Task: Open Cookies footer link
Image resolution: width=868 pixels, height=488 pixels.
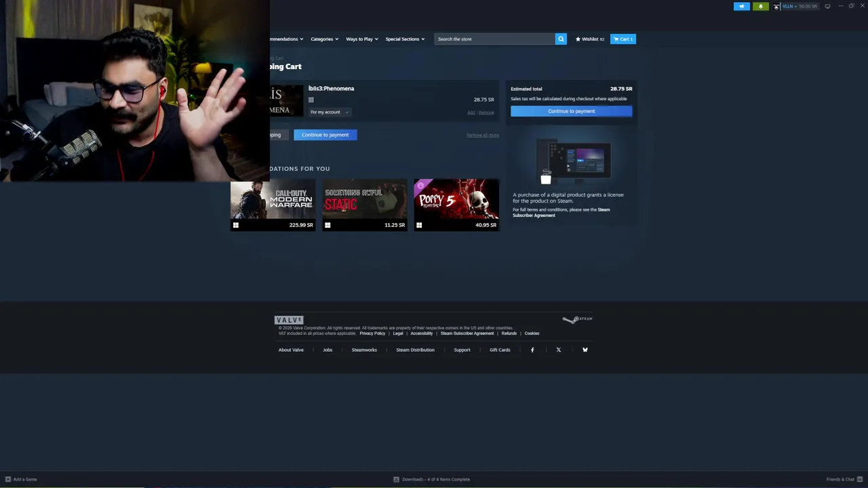Action: pyautogui.click(x=532, y=333)
